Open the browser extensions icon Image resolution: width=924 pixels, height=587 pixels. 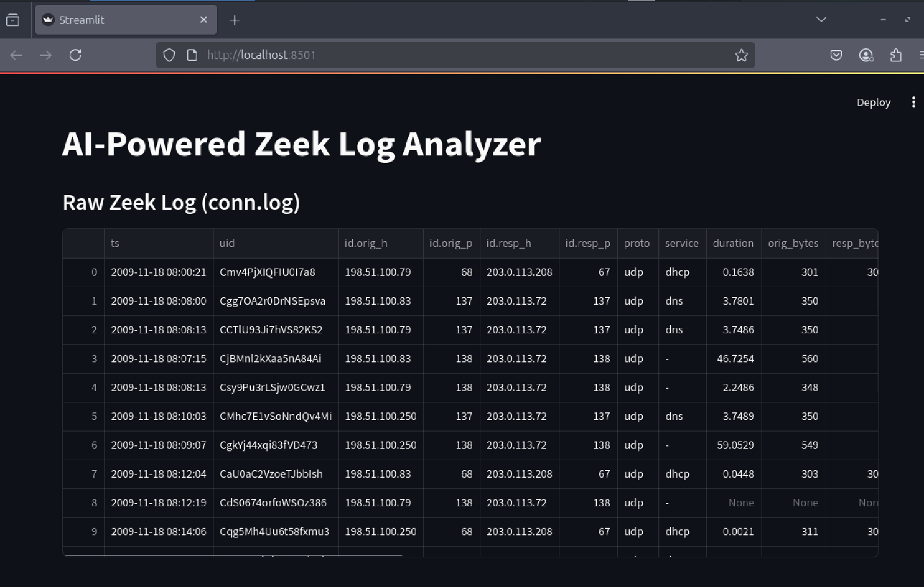pos(895,55)
